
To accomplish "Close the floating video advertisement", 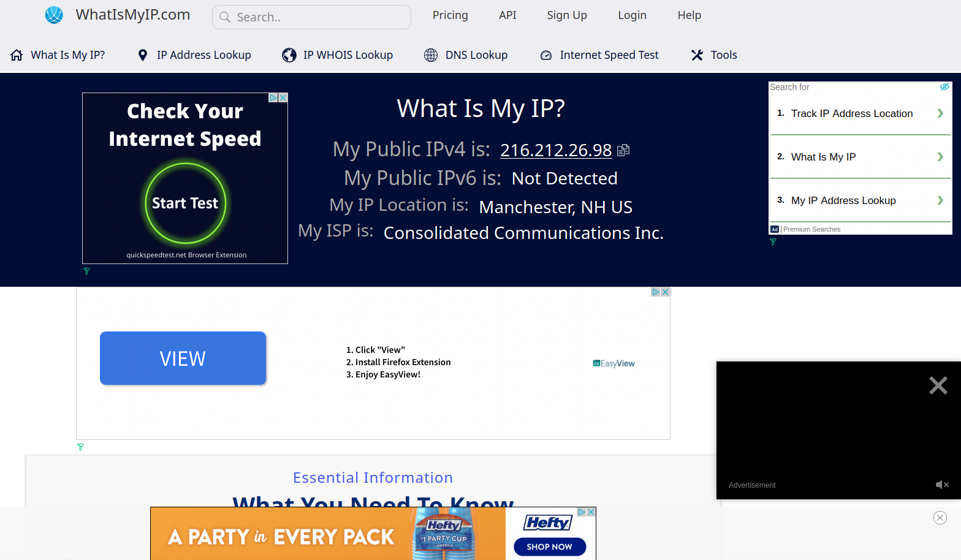I will click(x=938, y=385).
